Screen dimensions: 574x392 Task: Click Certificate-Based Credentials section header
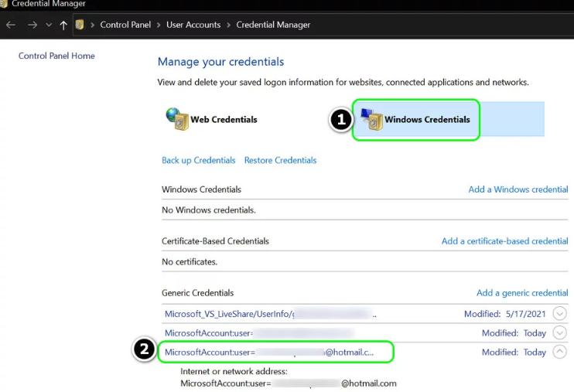215,240
